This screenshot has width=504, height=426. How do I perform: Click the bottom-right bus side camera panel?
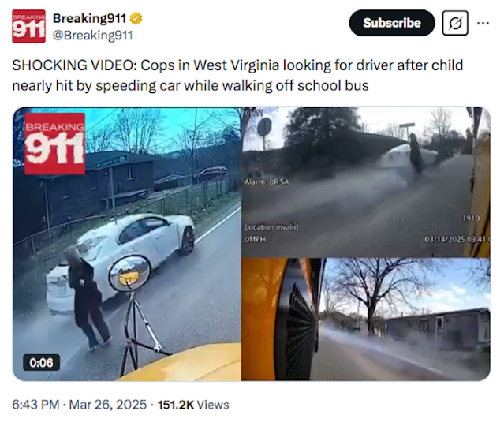point(366,319)
